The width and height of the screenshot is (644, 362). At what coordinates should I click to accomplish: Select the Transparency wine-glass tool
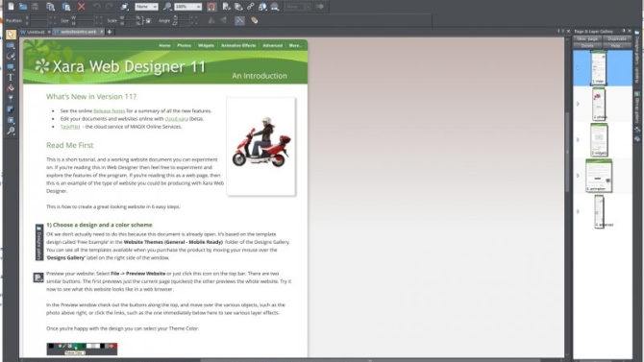pyautogui.click(x=11, y=99)
